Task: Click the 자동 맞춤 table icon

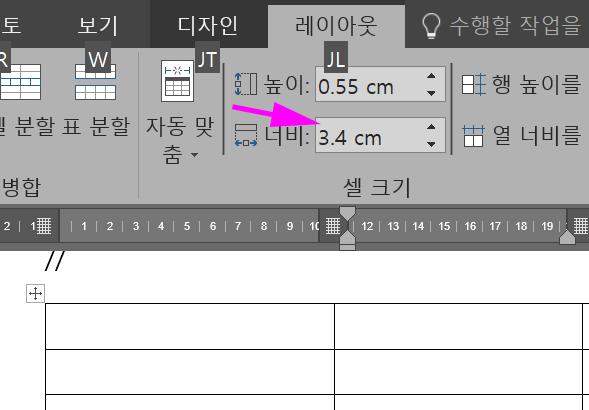Action: pos(177,81)
